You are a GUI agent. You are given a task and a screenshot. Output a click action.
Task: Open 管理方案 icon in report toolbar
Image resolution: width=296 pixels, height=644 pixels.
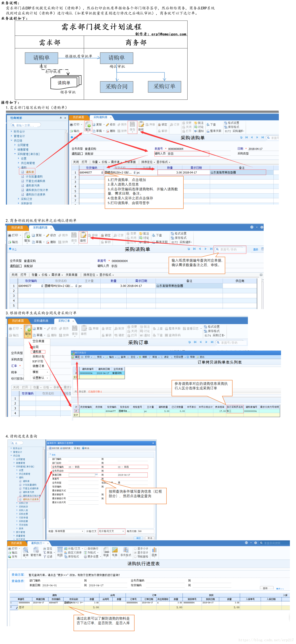(x=36, y=552)
